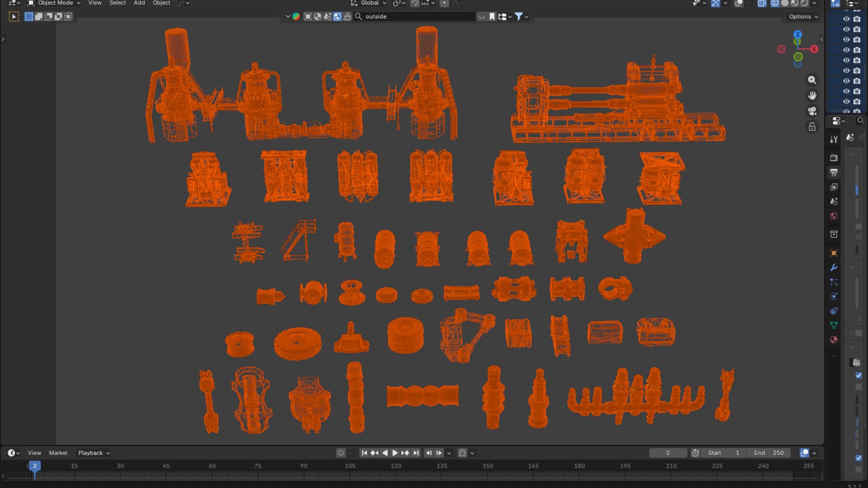Open the Modifiers wrench tab

[834, 267]
